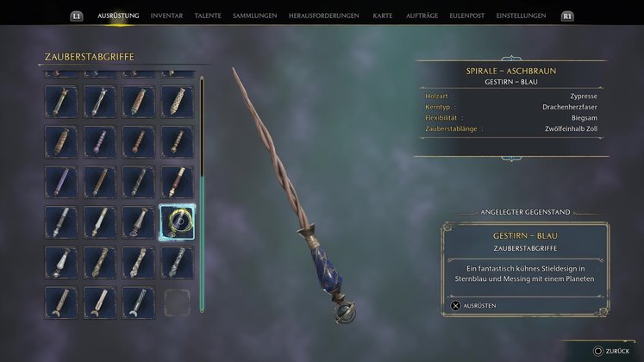Select the lavender column wand handle

coord(61,182)
